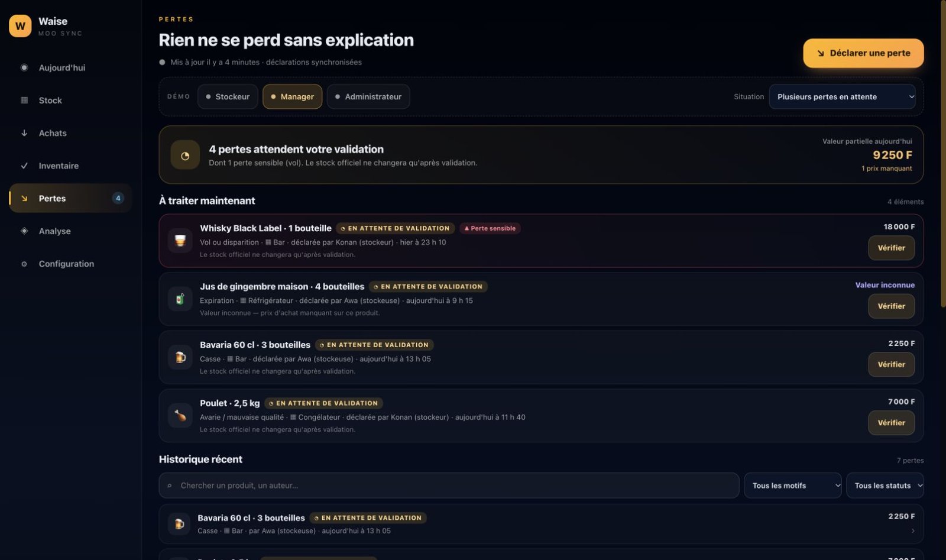Go to Aujourd'hui page
The image size is (946, 560).
pos(70,67)
